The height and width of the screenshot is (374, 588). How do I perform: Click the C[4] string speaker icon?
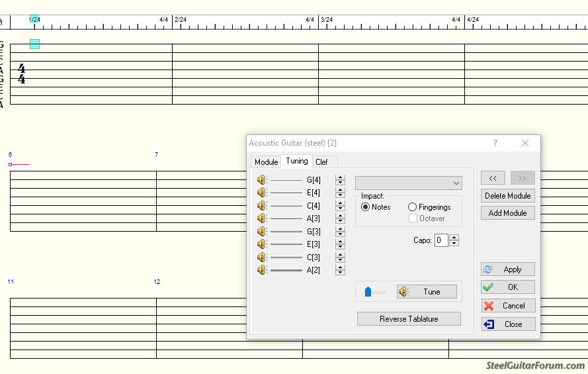point(262,206)
